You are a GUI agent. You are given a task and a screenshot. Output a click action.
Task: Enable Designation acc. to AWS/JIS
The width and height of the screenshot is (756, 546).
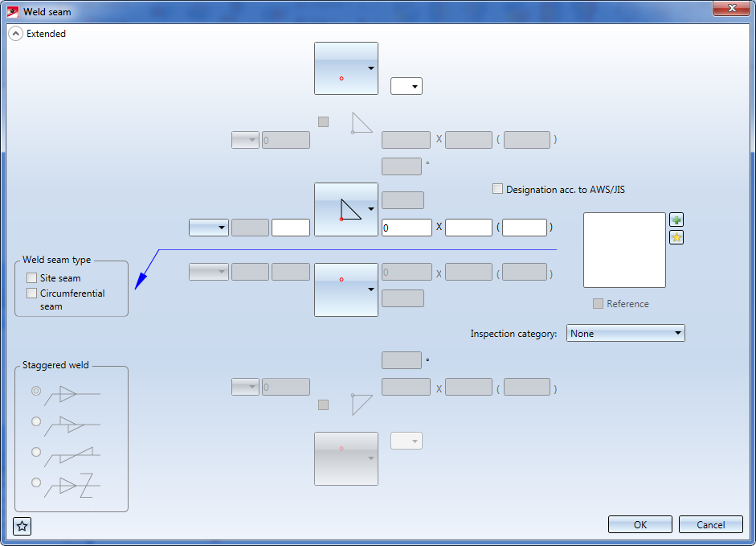coord(497,189)
